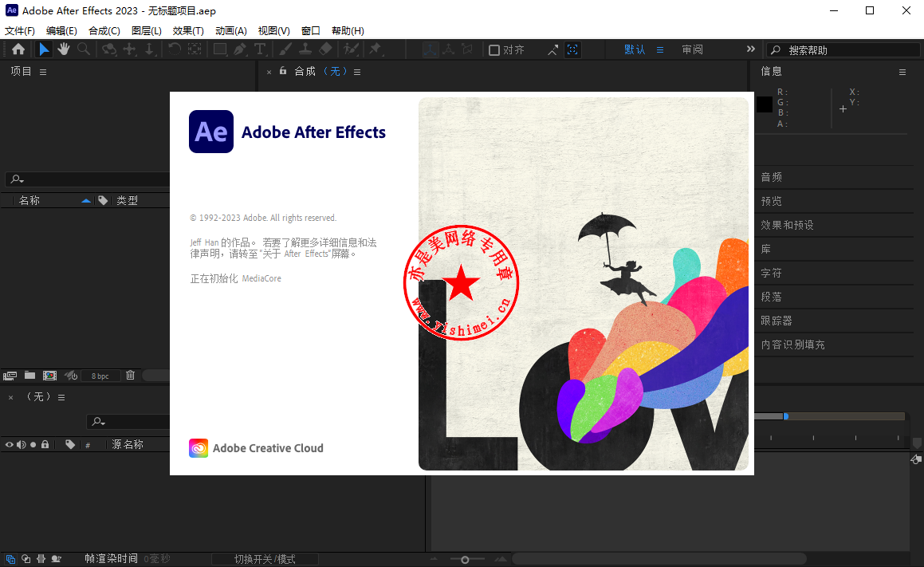Open the 帮助(H) menu

pyautogui.click(x=348, y=30)
